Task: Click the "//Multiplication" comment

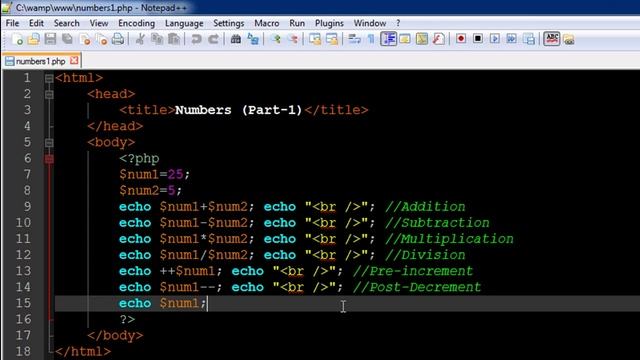Action: [449, 238]
